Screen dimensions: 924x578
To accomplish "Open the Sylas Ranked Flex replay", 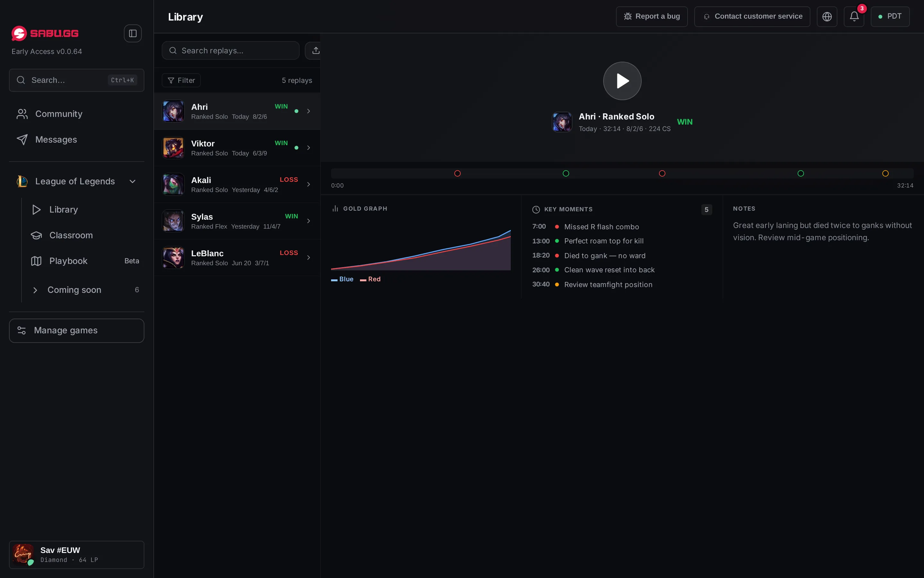I will pos(237,221).
